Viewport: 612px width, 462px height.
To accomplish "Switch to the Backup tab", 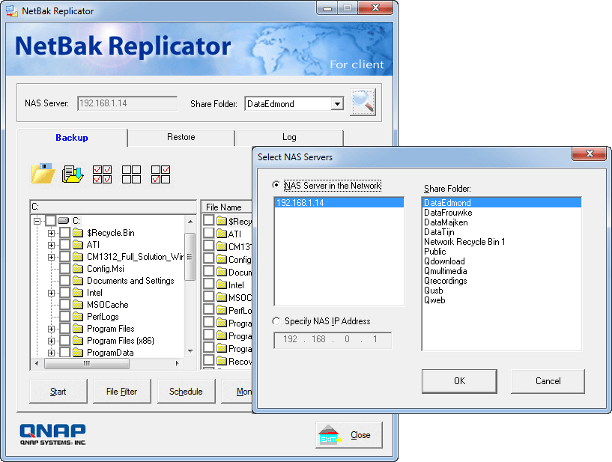I will 72,138.
